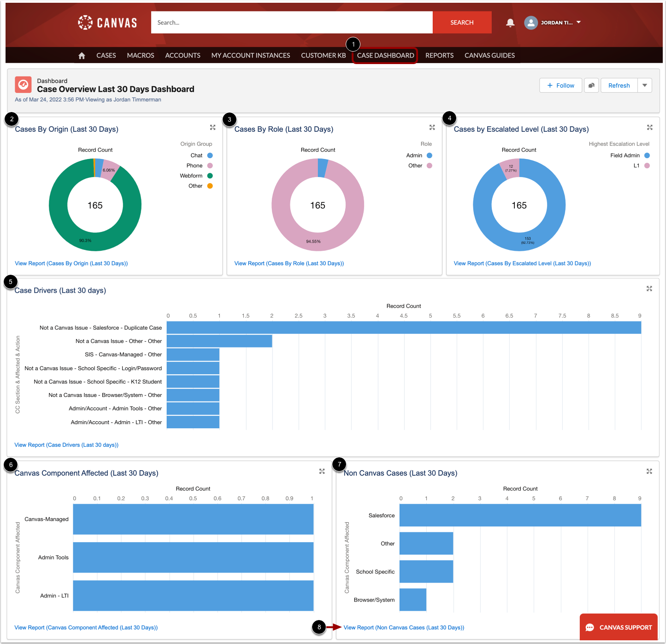The height and width of the screenshot is (644, 666).
Task: Expand Canvas Component Affected chart to fullscreen
Action: tap(322, 471)
